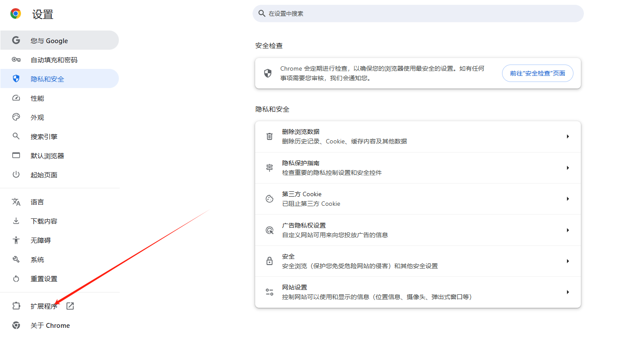Open the 自动填充和密码 menu item
Image resolution: width=644 pixels, height=364 pixels.
(x=59, y=59)
